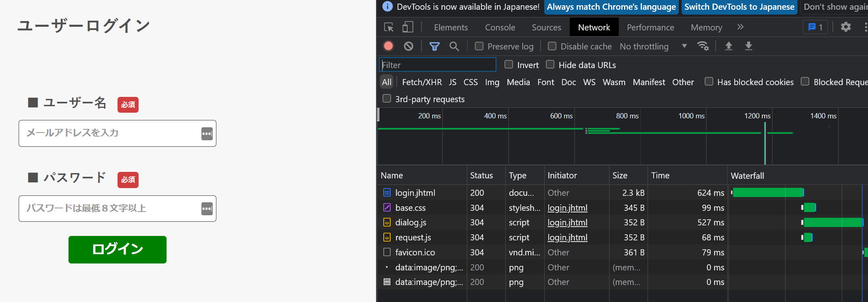Click Switch DevTools to Japanese
868x302 pixels.
click(739, 7)
